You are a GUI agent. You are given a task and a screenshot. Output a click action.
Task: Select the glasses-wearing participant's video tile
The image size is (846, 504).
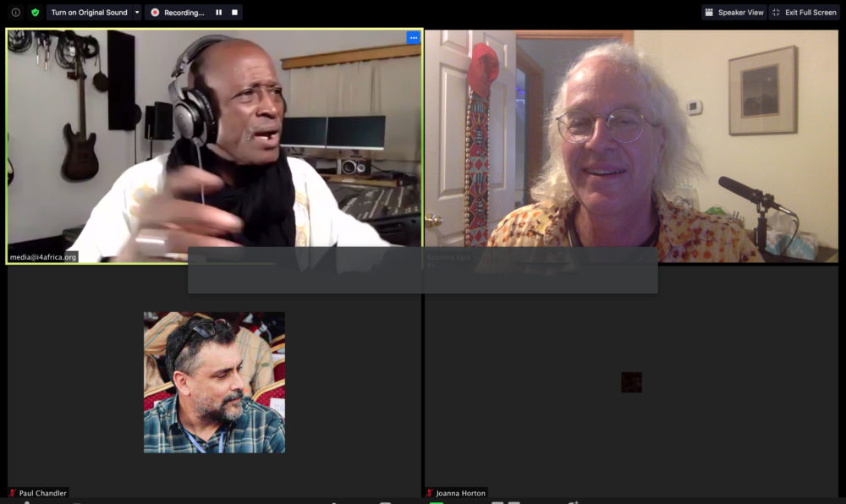click(x=631, y=144)
